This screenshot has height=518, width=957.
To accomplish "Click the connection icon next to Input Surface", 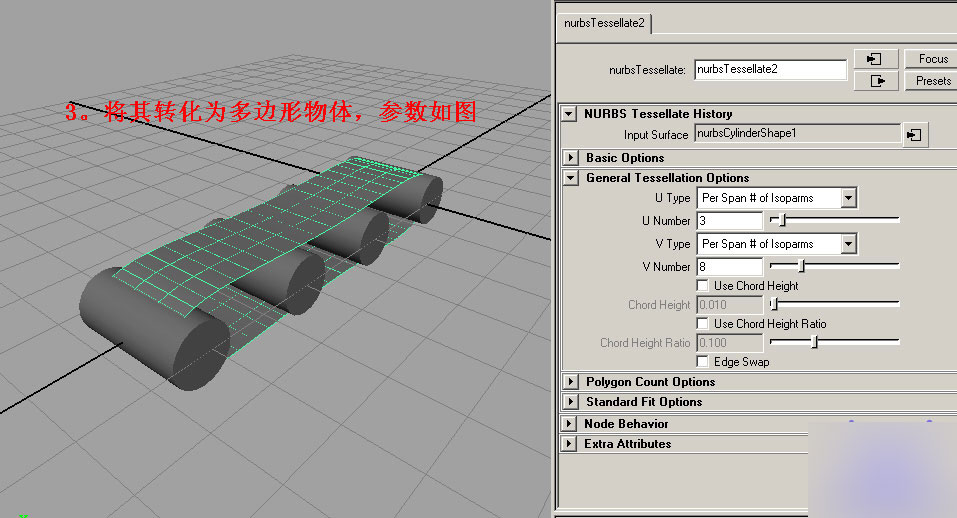I will pyautogui.click(x=915, y=135).
